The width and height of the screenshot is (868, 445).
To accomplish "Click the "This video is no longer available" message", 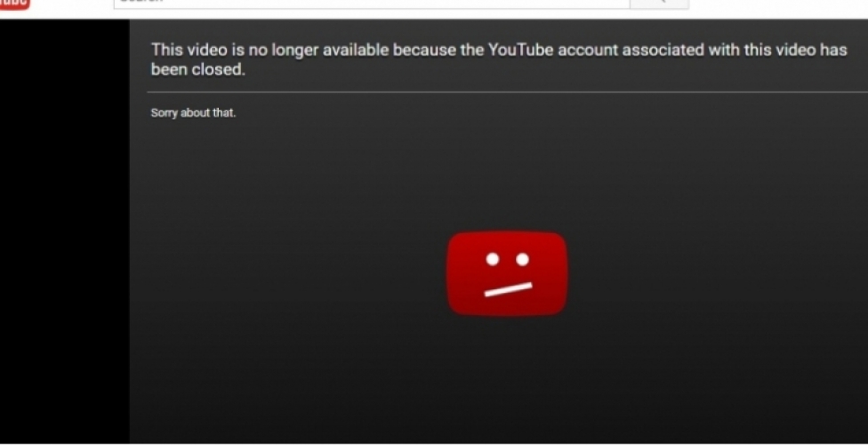I will pos(499,60).
